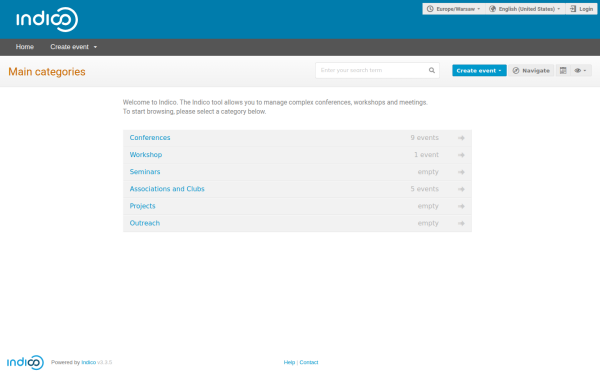The width and height of the screenshot is (600, 375).
Task: Click the 'empty' text in Outreach row
Action: point(428,223)
